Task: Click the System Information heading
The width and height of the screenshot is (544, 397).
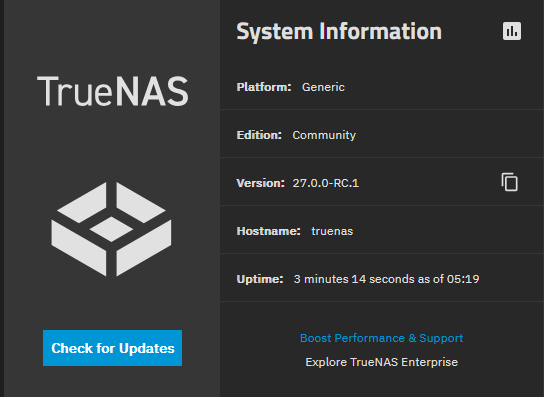Action: (x=339, y=32)
